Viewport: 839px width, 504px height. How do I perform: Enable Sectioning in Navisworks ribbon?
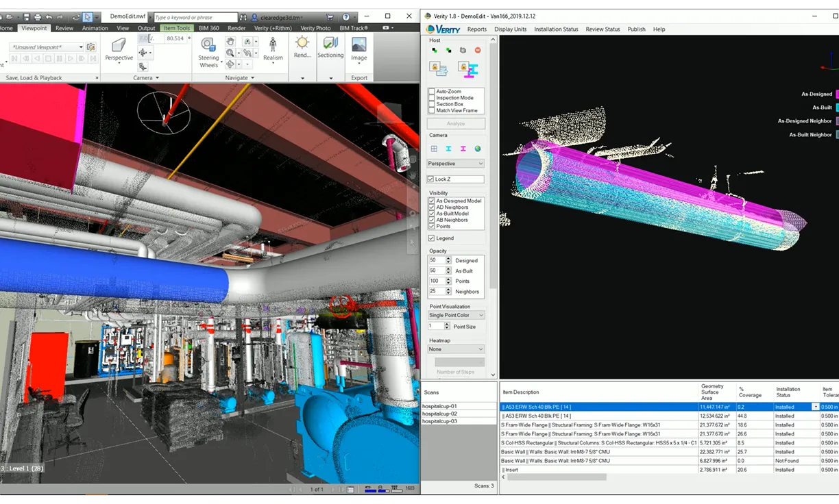click(330, 47)
